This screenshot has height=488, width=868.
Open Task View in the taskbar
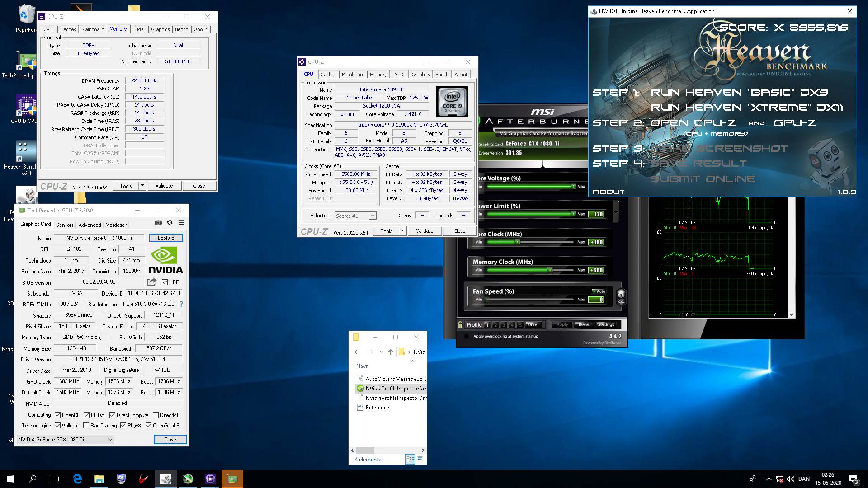54,479
